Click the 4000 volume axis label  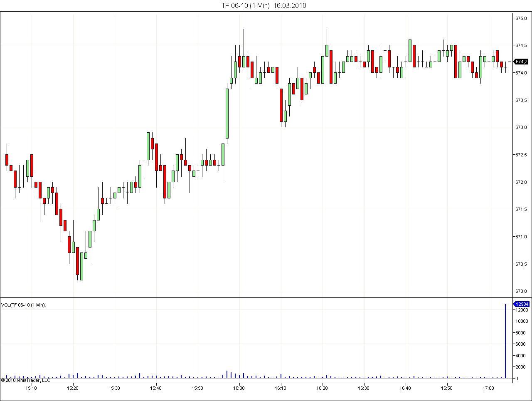coord(521,356)
